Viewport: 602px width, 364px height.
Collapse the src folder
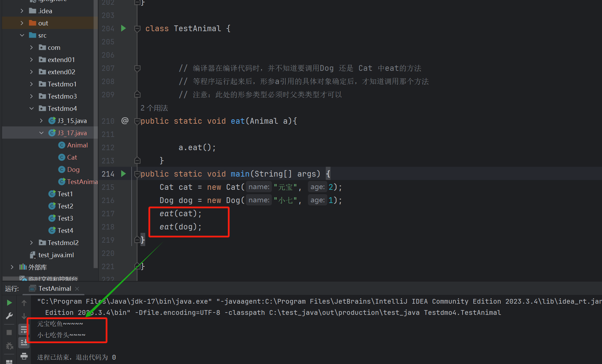tap(22, 35)
